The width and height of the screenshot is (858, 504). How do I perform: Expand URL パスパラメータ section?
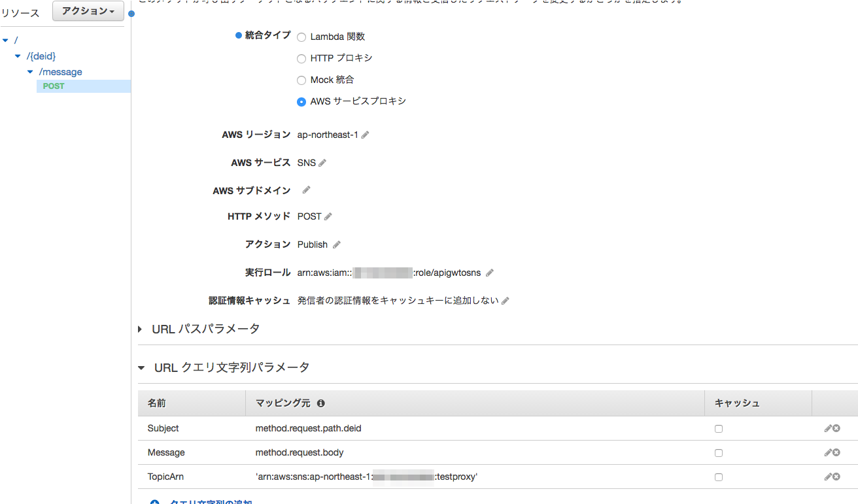click(x=140, y=329)
